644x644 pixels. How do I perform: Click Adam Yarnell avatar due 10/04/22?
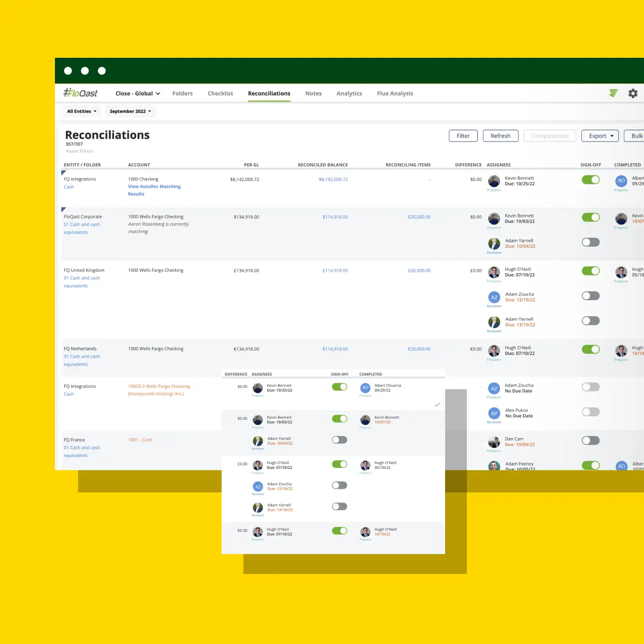[494, 243]
